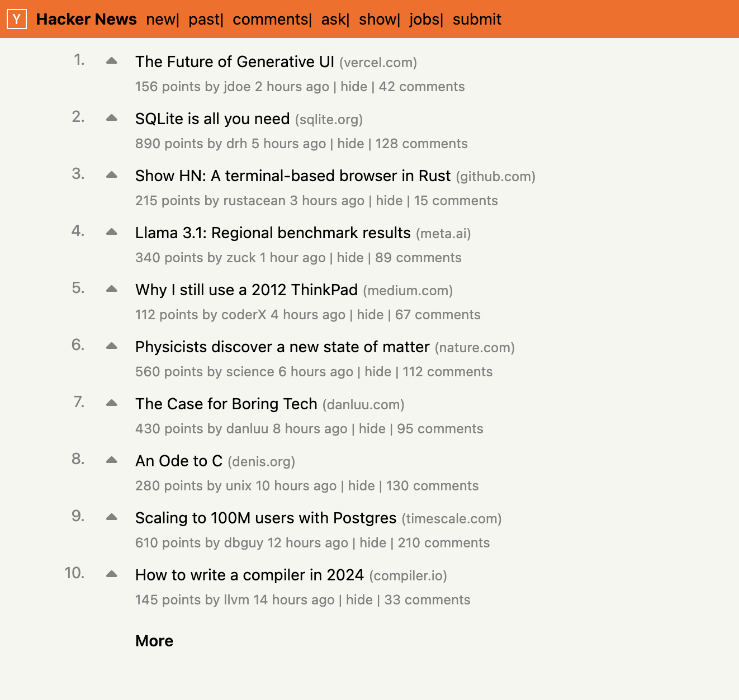
Task: Open the 'show' section in navigation
Action: 377,20
